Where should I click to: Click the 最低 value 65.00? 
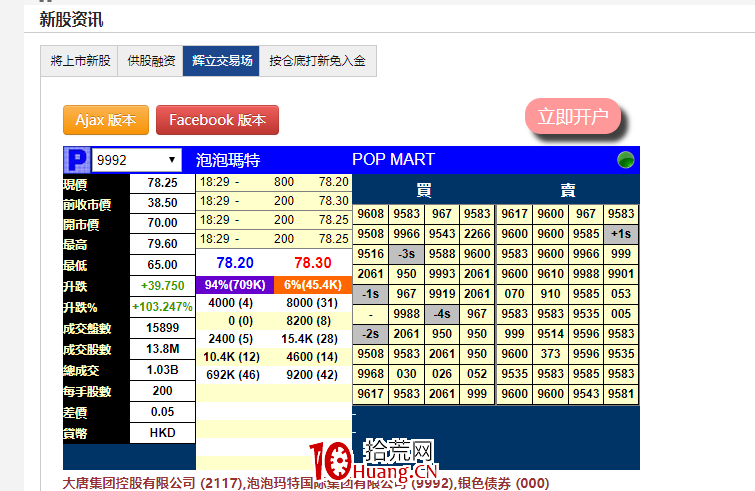click(x=162, y=265)
